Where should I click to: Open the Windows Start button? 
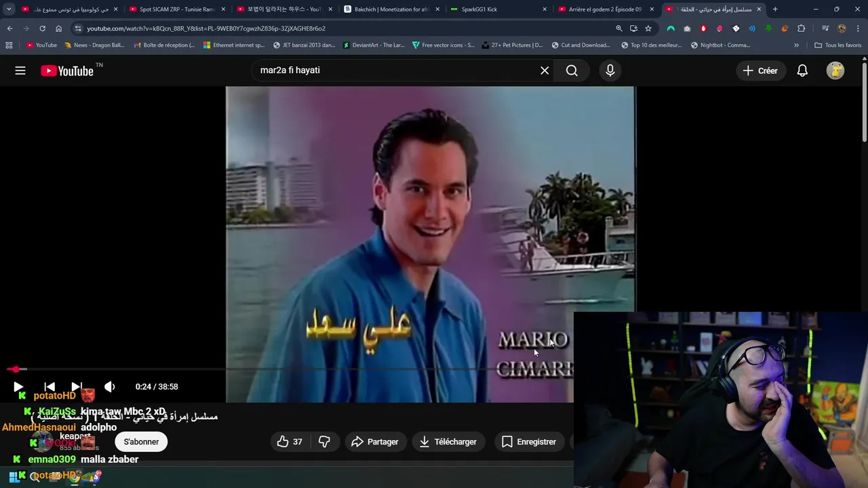(x=13, y=478)
